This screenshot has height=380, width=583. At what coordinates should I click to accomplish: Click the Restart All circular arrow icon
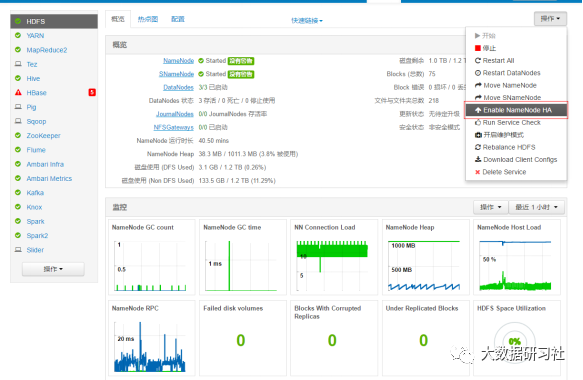(478, 60)
